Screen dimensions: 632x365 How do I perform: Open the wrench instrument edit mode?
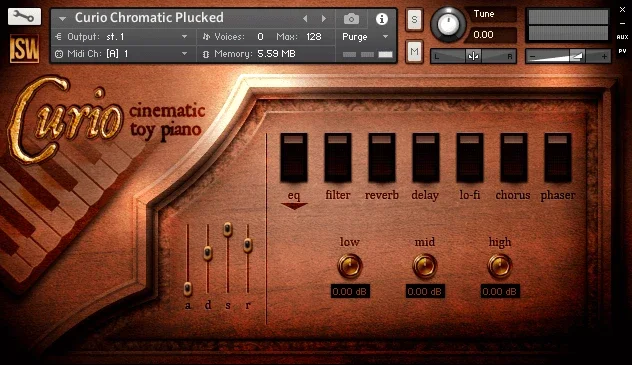coord(24,17)
